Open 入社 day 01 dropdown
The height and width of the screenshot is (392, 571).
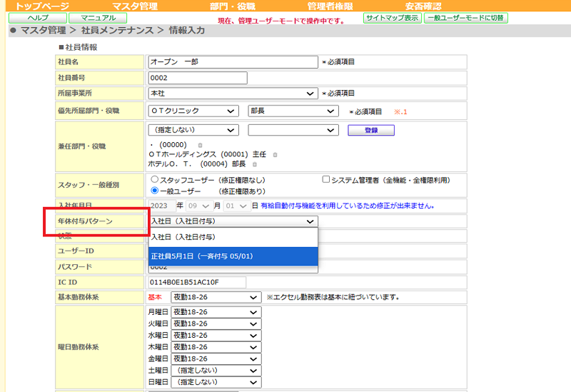click(237, 206)
